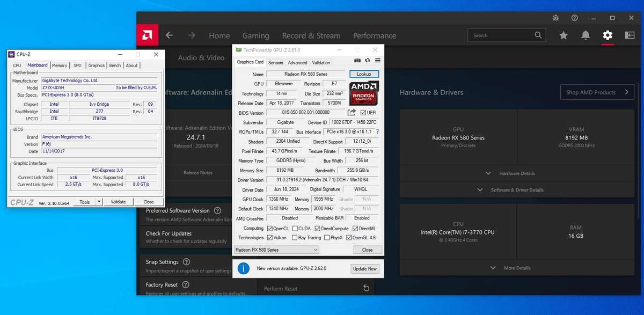Click the AMD back arrow
This screenshot has height=315, width=644.
(x=170, y=35)
